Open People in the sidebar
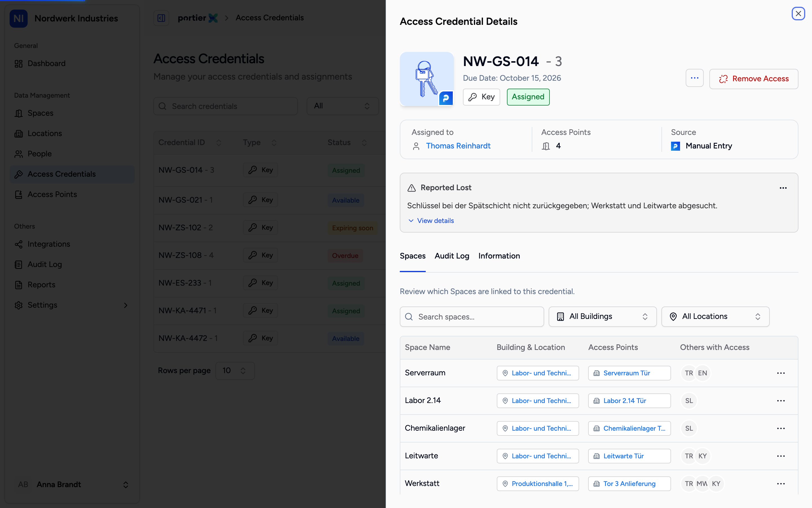 [x=72, y=154]
